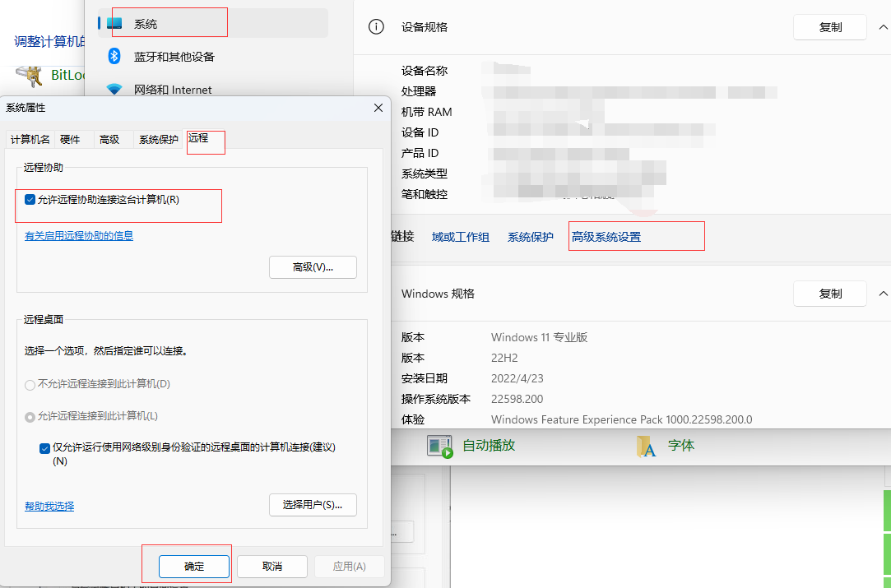The height and width of the screenshot is (588, 891).
Task: Click the BitLocker key icon
Action: (x=33, y=76)
